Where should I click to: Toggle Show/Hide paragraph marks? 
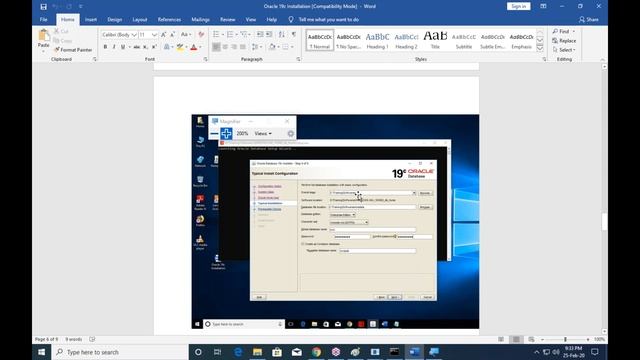(x=293, y=35)
